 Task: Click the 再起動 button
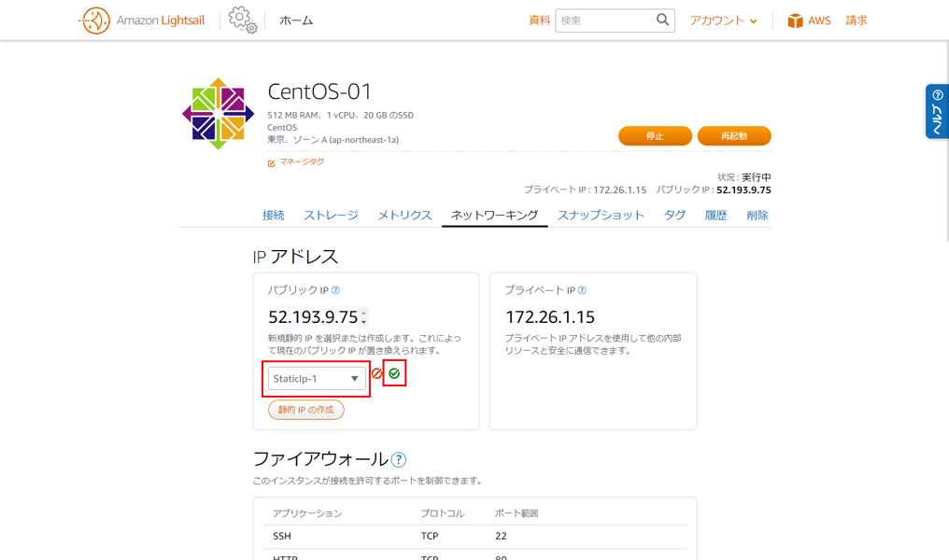[734, 136]
